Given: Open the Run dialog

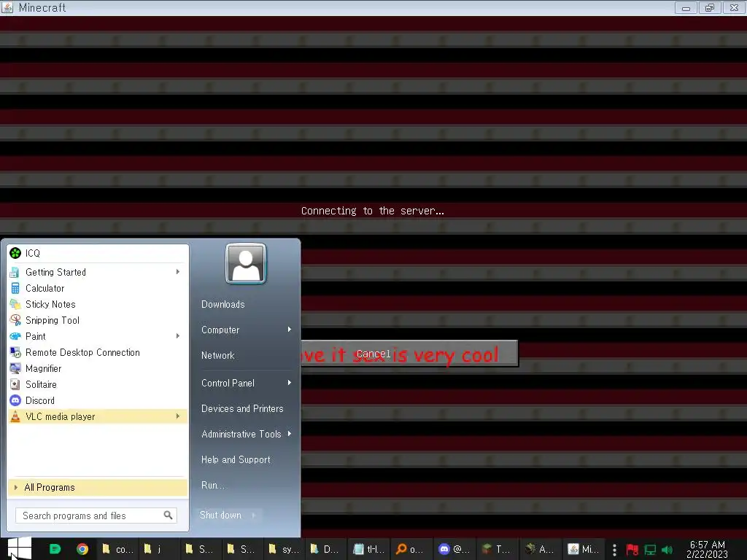Looking at the screenshot, I should pyautogui.click(x=212, y=485).
